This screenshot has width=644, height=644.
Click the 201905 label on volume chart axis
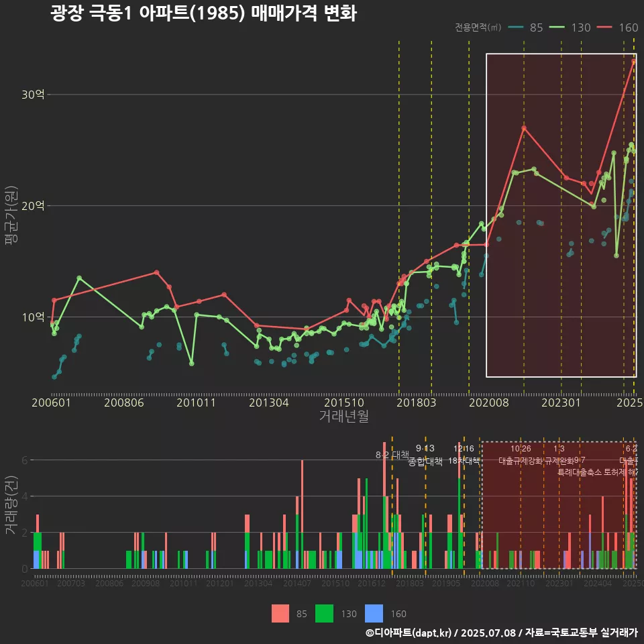pos(446,583)
